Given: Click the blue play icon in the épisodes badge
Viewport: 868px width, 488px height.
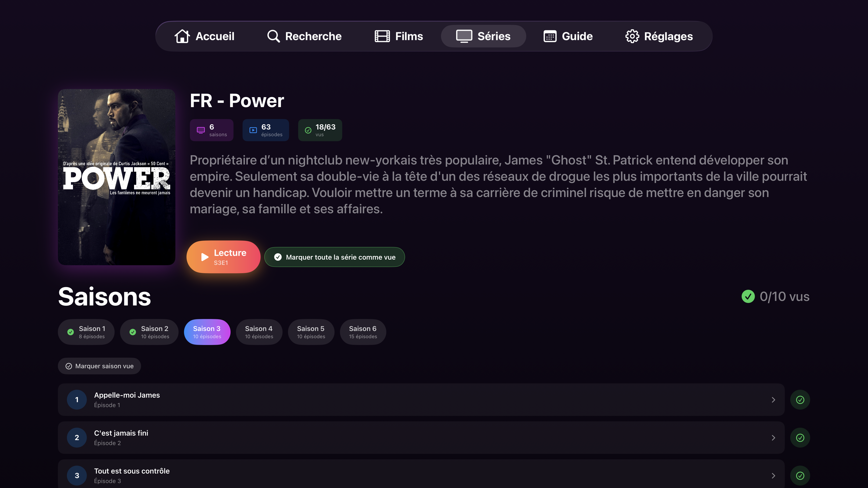Looking at the screenshot, I should [253, 130].
